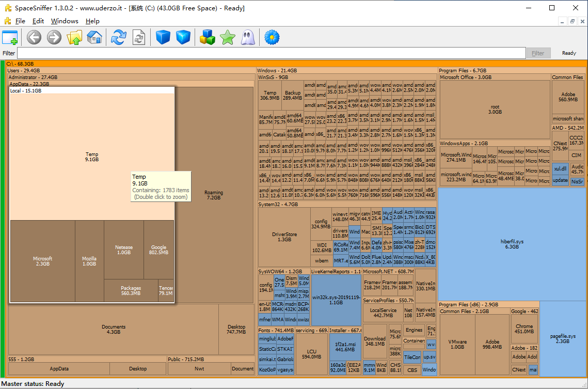Click the multicolored cubes toolbar icon

click(x=208, y=37)
